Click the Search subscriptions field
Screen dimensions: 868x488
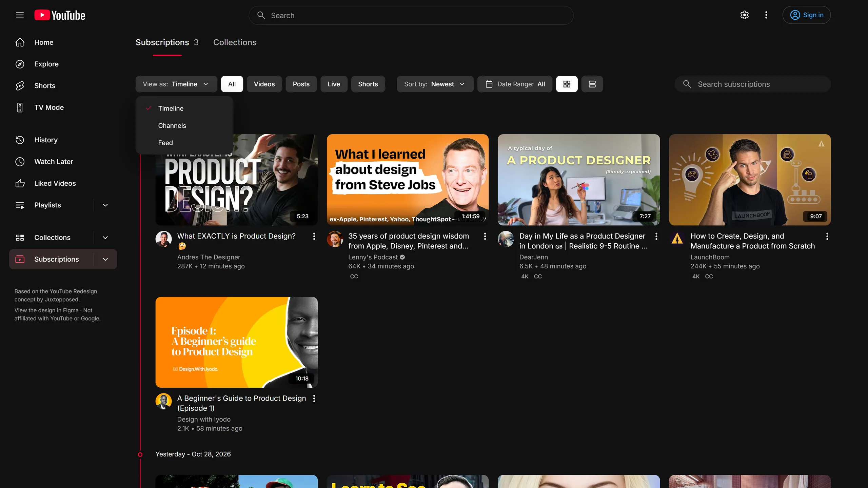click(752, 84)
